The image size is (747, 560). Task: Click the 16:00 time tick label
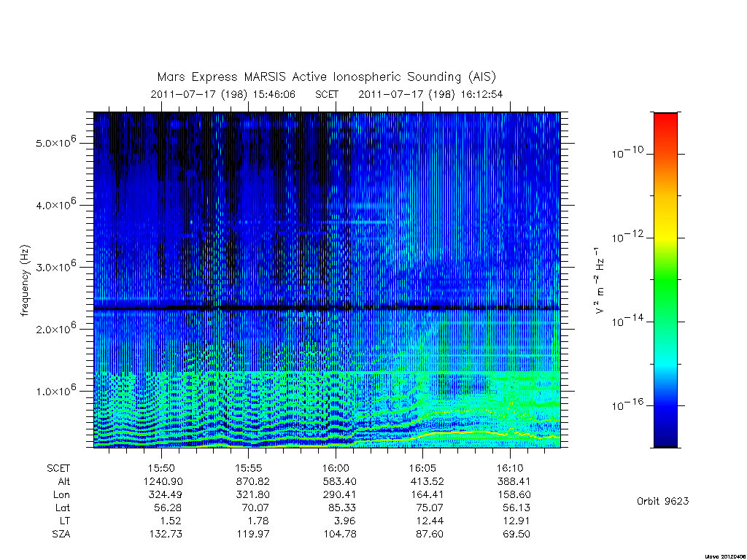pyautogui.click(x=336, y=468)
